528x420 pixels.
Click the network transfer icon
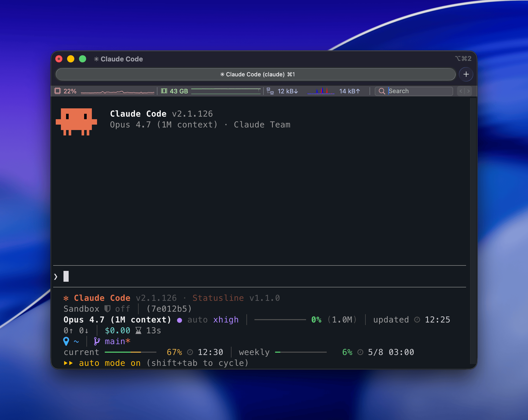click(270, 91)
